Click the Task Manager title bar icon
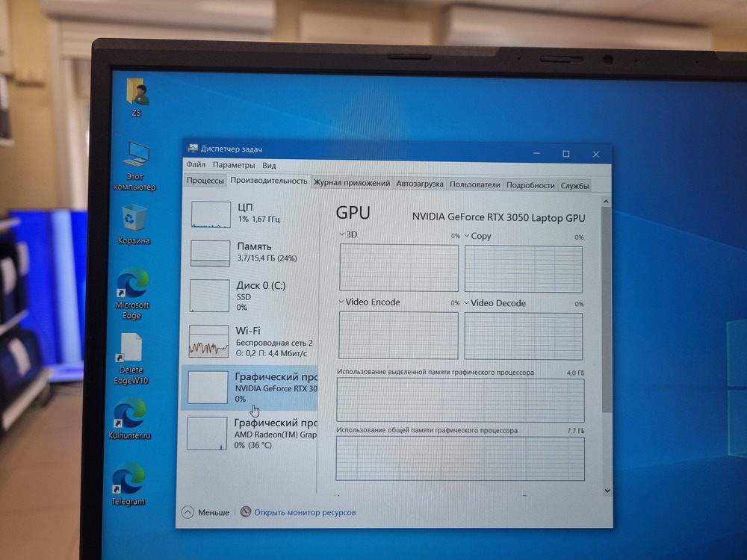 tap(193, 149)
